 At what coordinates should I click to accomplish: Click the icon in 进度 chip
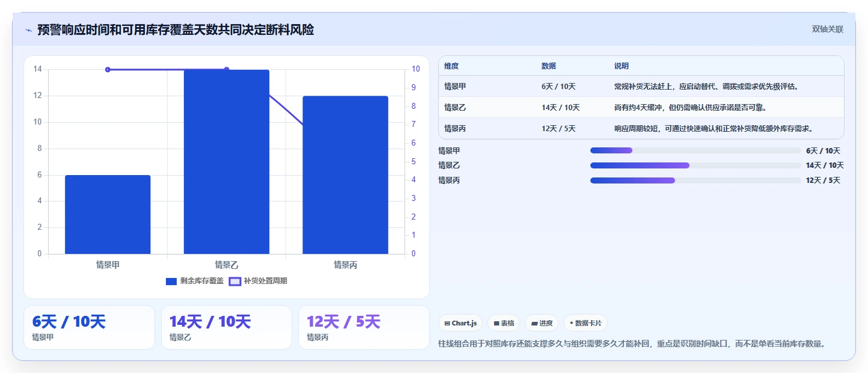click(x=534, y=323)
